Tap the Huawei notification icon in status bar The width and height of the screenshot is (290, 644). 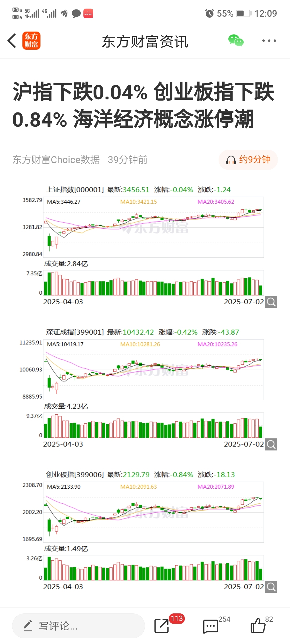pyautogui.click(x=88, y=13)
